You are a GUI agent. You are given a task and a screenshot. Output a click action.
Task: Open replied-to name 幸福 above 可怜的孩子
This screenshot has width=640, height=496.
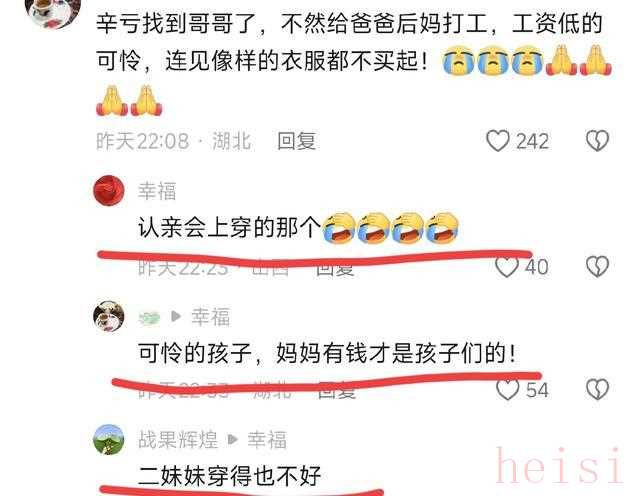[211, 317]
